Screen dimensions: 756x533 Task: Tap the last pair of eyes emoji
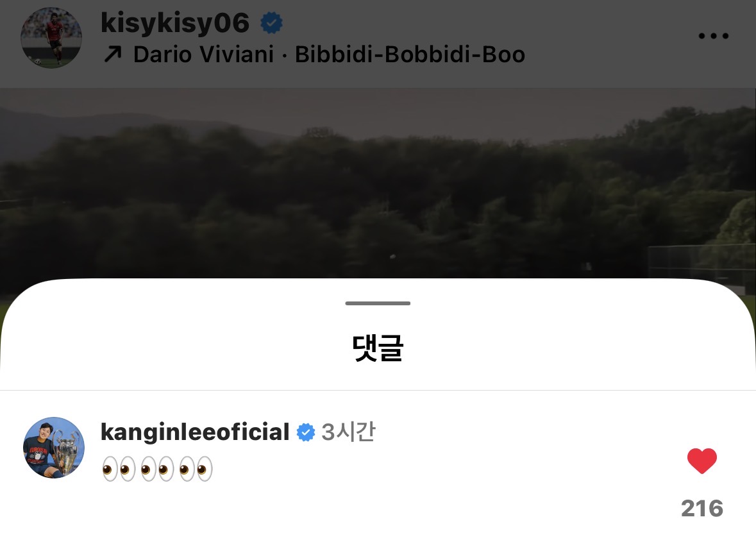[x=196, y=469]
